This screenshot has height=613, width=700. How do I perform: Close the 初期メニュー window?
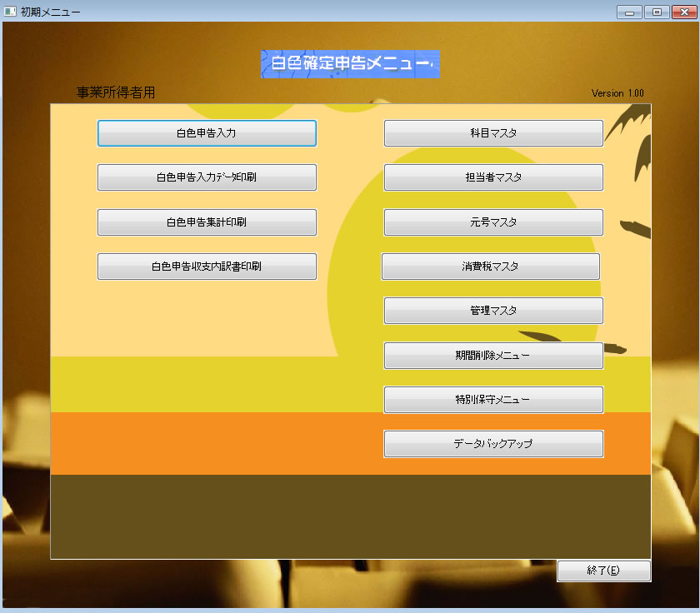click(684, 12)
